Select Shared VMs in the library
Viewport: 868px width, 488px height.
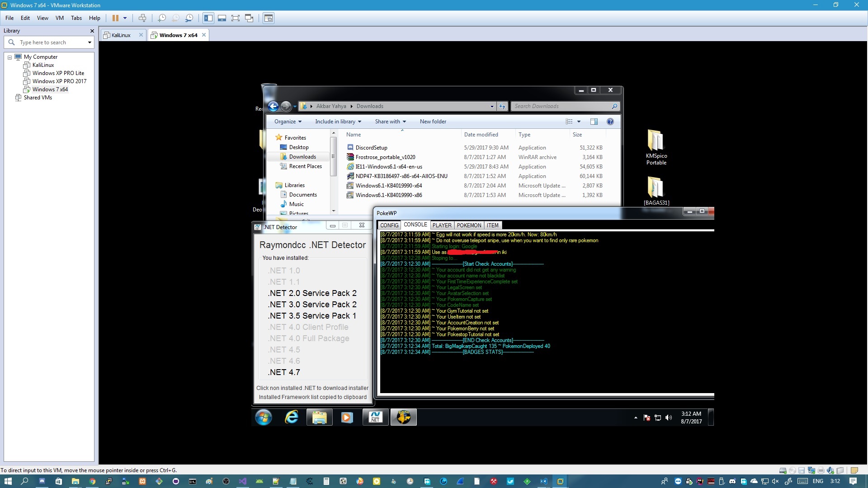click(x=38, y=98)
